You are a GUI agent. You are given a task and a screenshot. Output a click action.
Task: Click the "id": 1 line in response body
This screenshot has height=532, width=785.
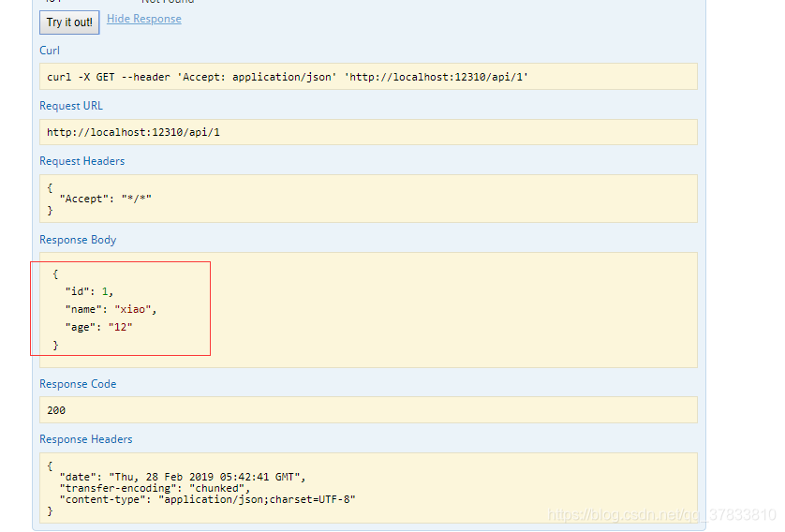[x=89, y=291]
